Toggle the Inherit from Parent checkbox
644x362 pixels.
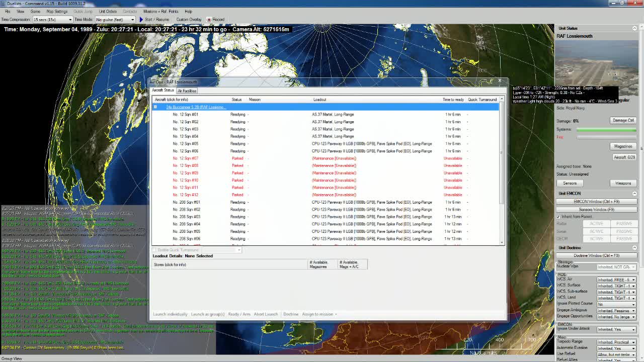(558, 217)
